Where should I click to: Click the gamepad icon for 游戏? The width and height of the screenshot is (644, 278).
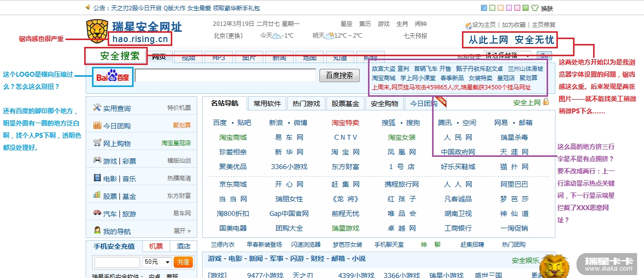pos(97,160)
